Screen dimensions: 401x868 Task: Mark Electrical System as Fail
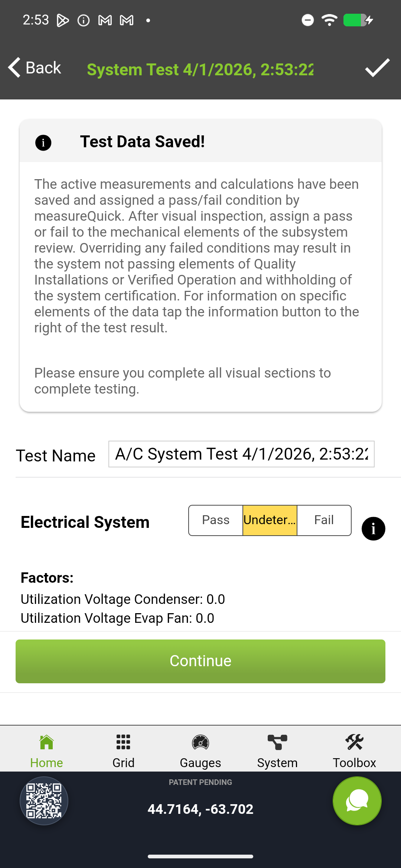point(324,520)
